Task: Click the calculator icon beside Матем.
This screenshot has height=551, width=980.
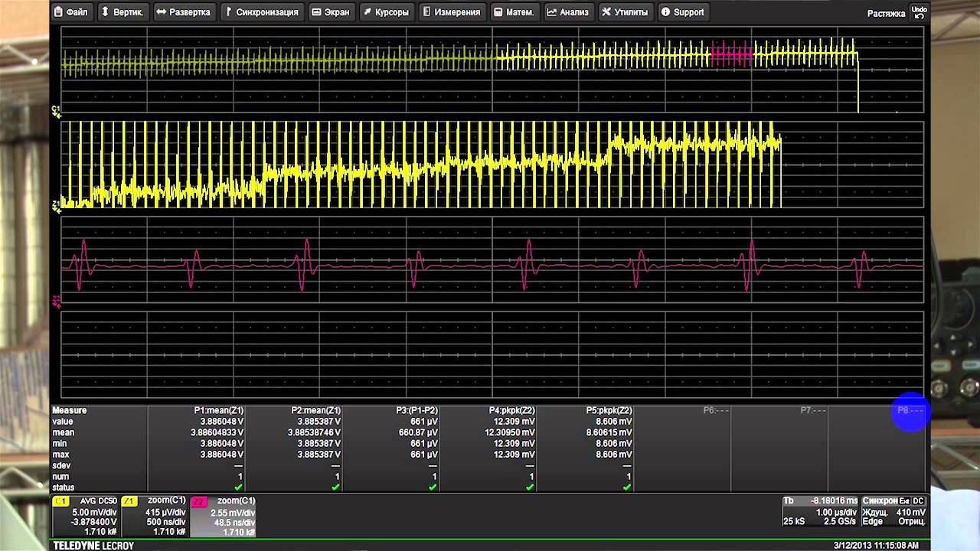Action: click(x=498, y=12)
